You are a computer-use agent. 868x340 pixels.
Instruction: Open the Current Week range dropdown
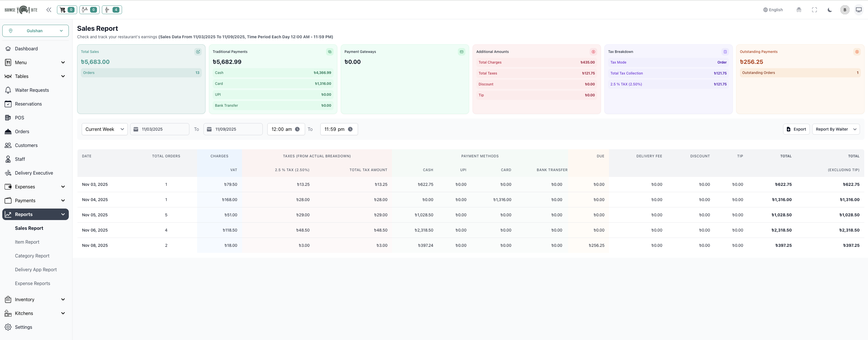tap(104, 129)
